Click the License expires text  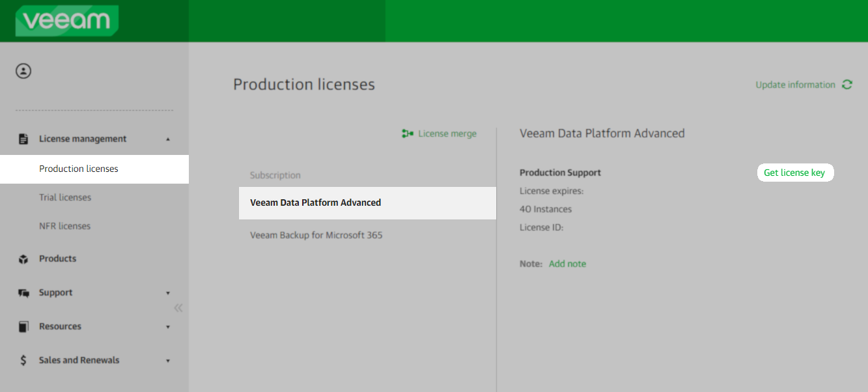[x=552, y=191]
